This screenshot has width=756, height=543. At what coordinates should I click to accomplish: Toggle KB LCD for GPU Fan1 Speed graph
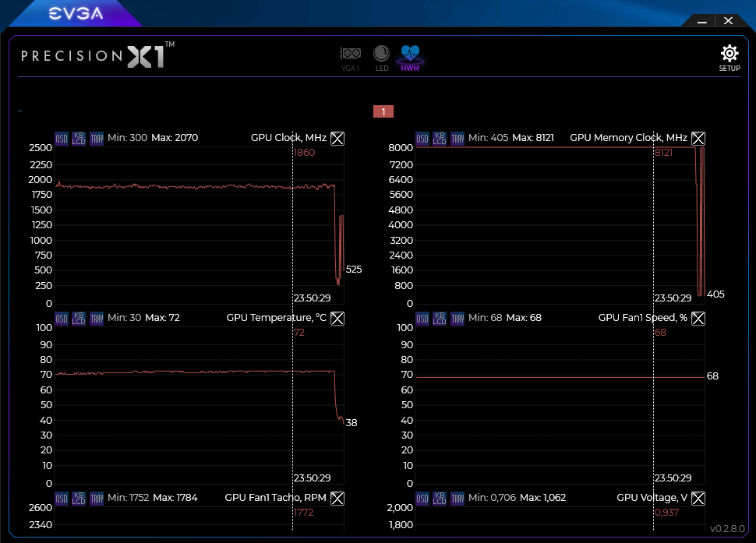click(x=440, y=319)
